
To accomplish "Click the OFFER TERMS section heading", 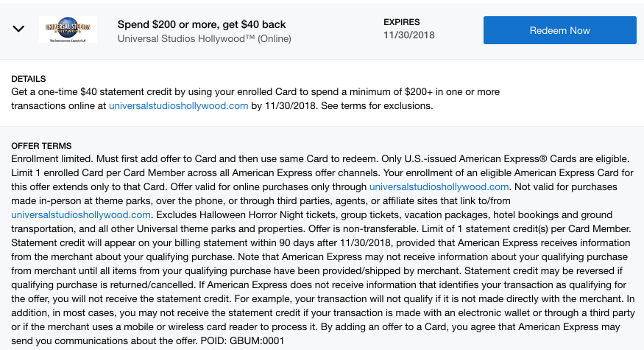I will [x=41, y=146].
